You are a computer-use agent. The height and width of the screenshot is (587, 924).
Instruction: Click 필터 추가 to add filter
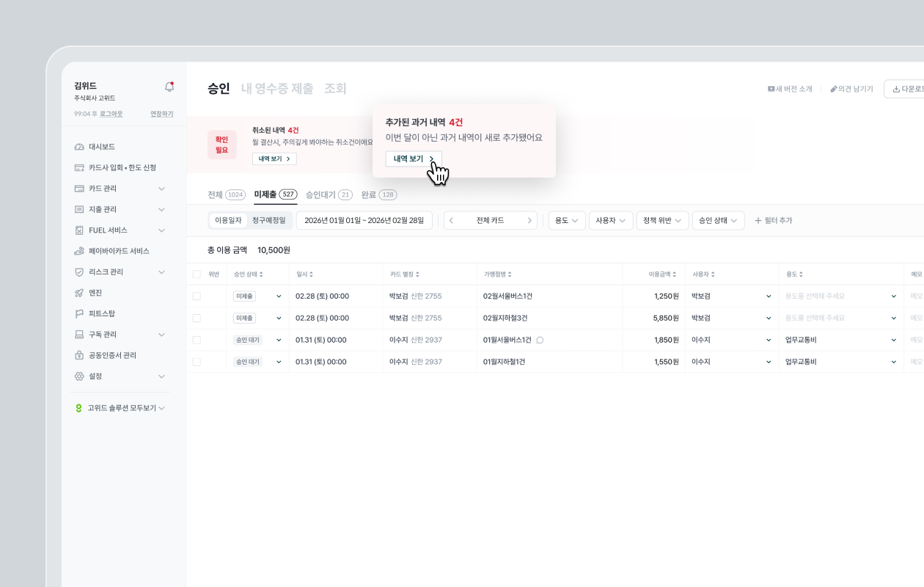[774, 220]
